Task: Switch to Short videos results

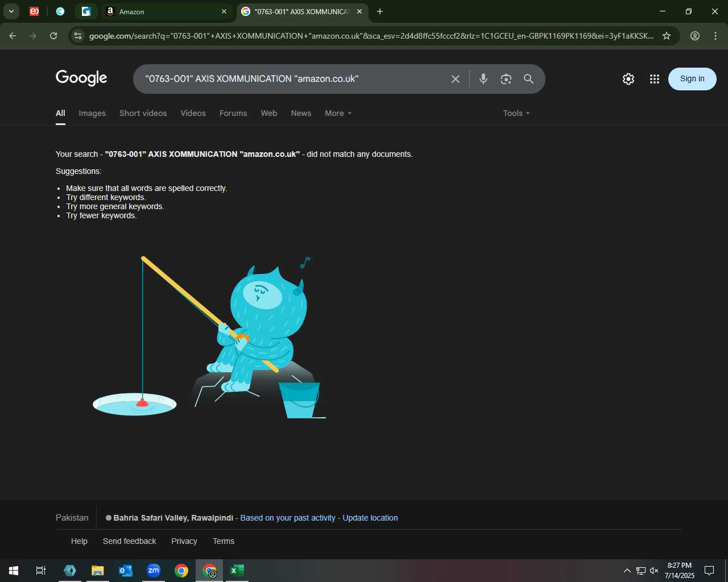Action: pyautogui.click(x=143, y=113)
